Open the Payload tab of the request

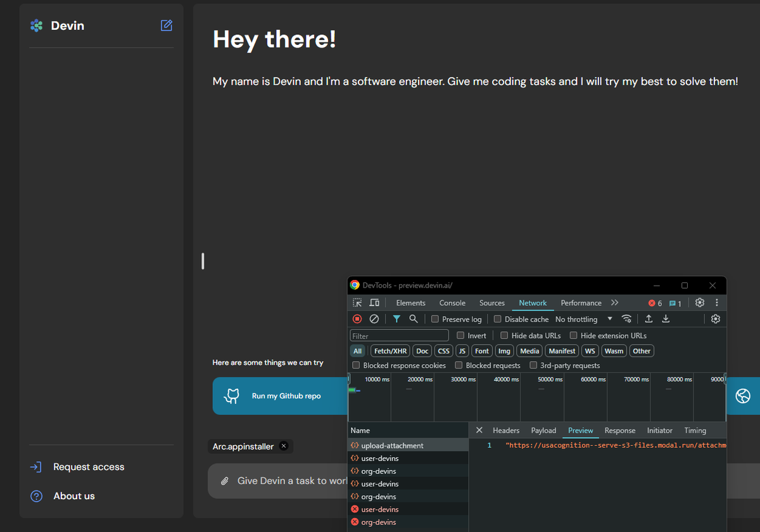(543, 431)
